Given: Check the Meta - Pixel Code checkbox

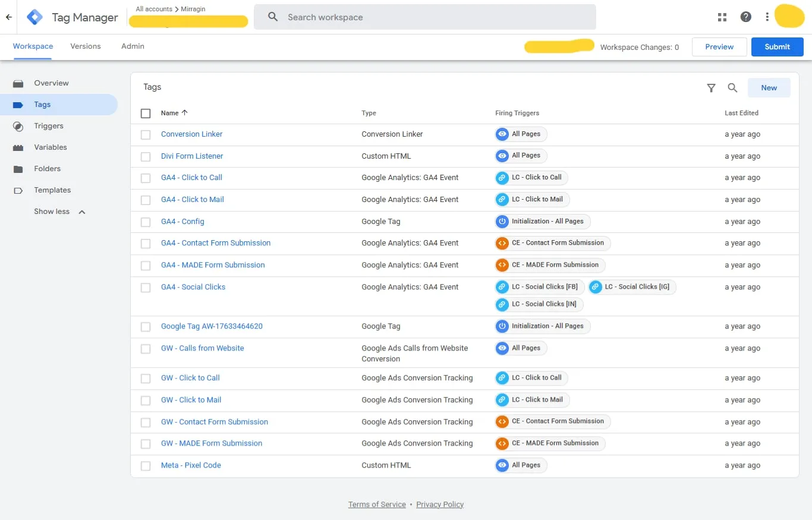Looking at the screenshot, I should [x=146, y=466].
